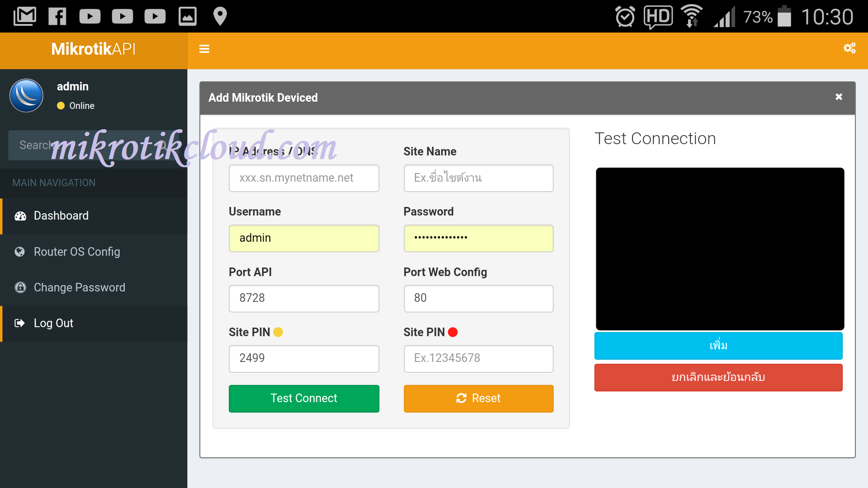Tap the HD voice status icon
The width and height of the screenshot is (868, 488).
click(x=658, y=17)
